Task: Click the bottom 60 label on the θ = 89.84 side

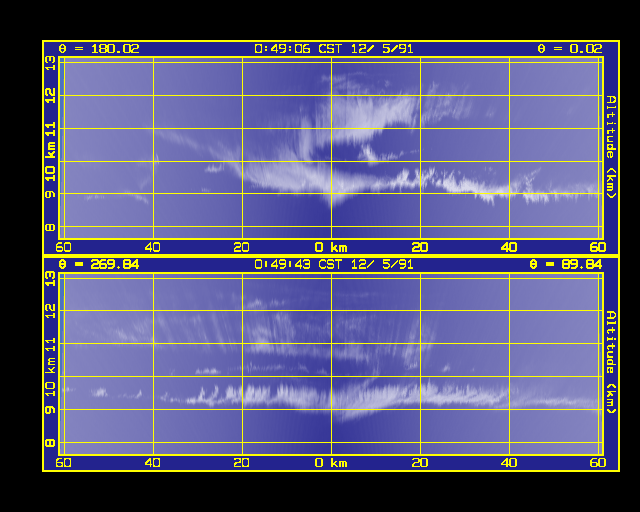Action: (598, 463)
